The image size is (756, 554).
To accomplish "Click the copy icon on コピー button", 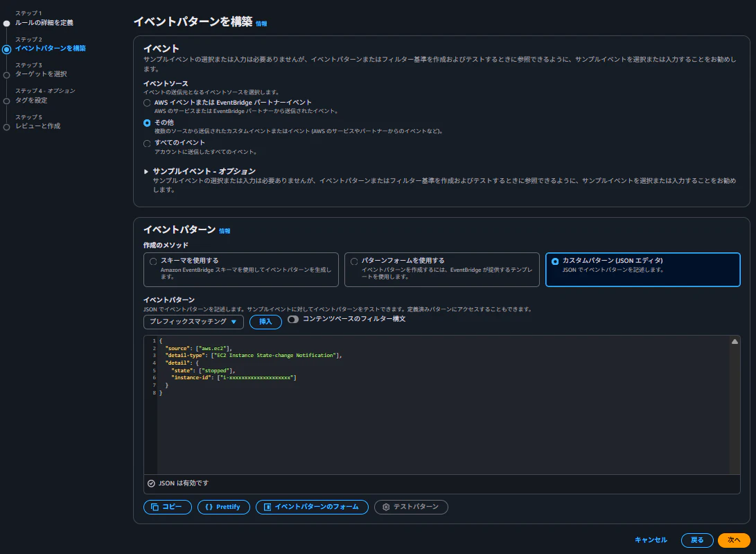I will coord(155,507).
